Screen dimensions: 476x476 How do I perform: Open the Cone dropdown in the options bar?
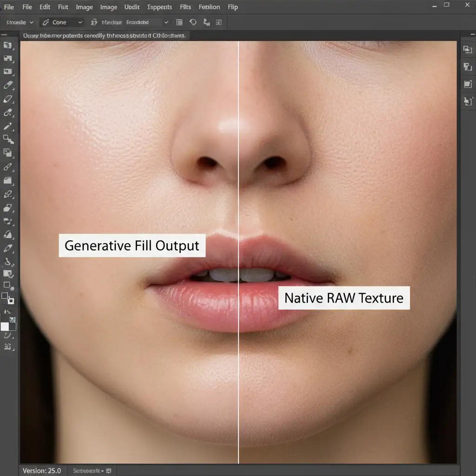point(62,22)
